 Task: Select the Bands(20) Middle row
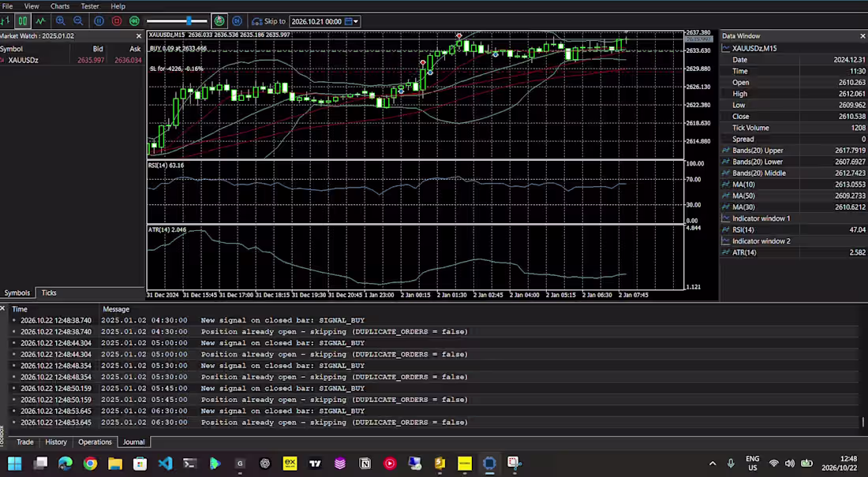(x=793, y=173)
